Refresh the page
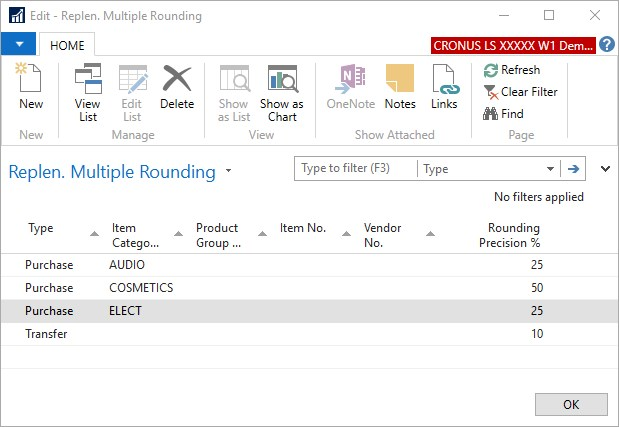 tap(512, 70)
